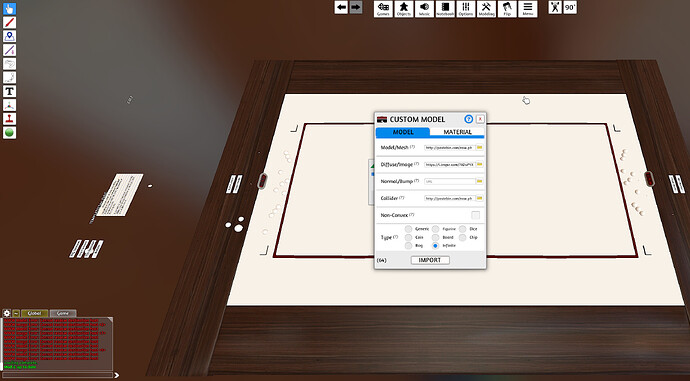Viewport: 690px width, 381px height.
Task: Select the Gizmo axis tool
Action: coord(9,105)
